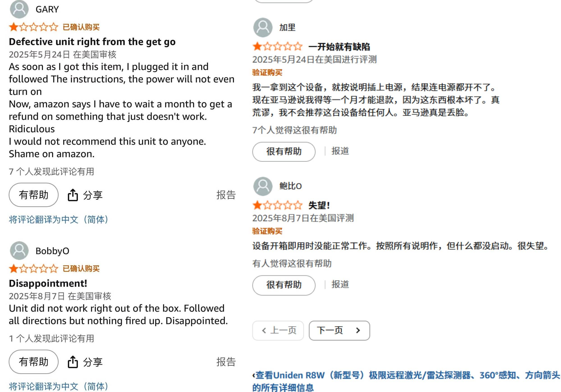Mark GARY's review as 有帮助

pyautogui.click(x=34, y=195)
